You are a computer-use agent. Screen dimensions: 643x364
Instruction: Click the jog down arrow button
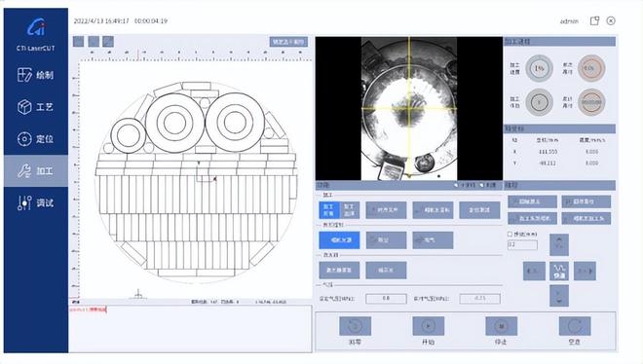[559, 296]
